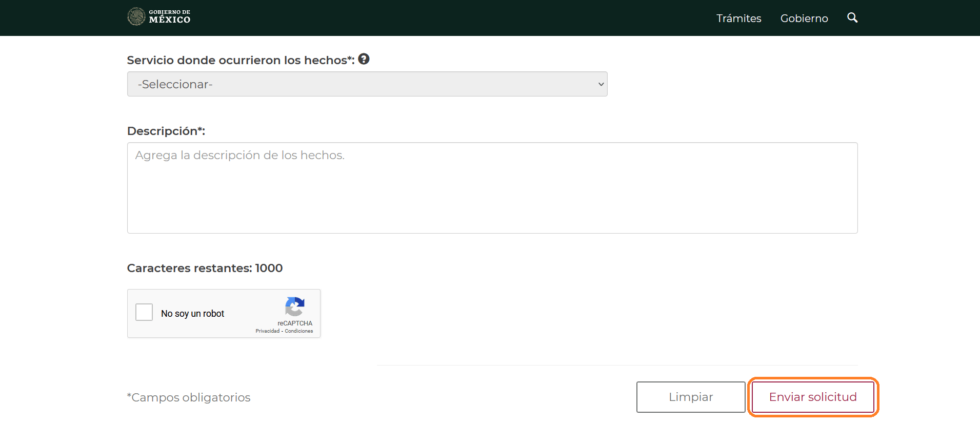The width and height of the screenshot is (980, 441).
Task: Click the Caracteres restantes: 1000 text
Action: pos(205,268)
